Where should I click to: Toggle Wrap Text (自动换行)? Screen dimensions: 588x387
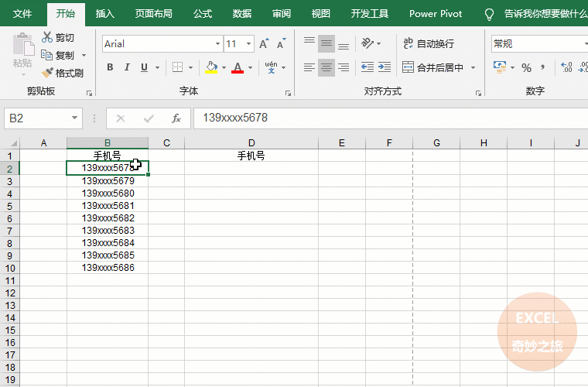[x=429, y=44]
